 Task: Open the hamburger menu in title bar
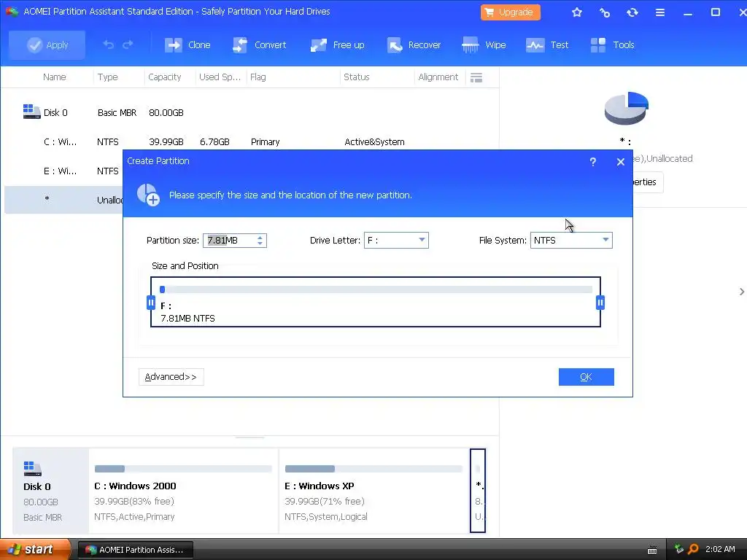click(659, 12)
